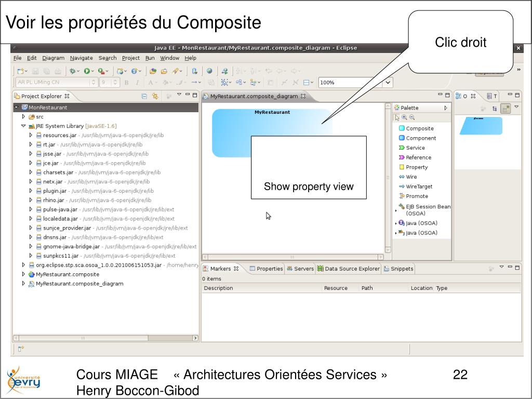Open the File menu
This screenshot has width=532, height=399.
coord(17,58)
